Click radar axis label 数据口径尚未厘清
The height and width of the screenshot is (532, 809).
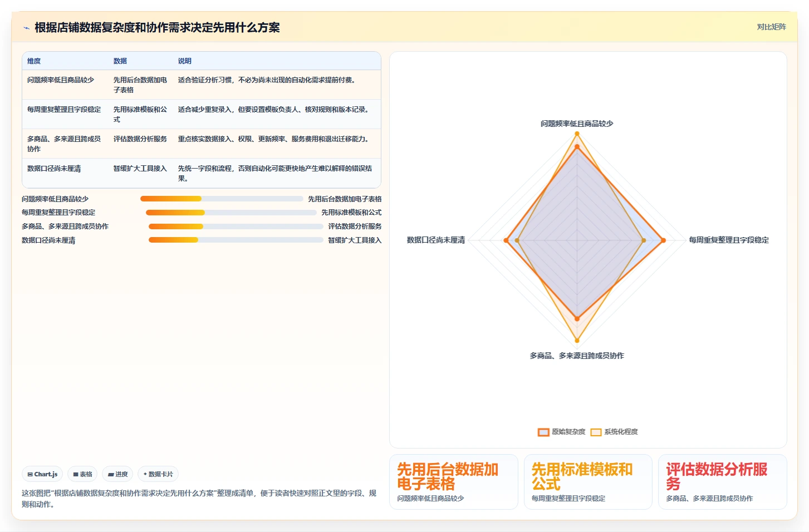click(x=436, y=240)
